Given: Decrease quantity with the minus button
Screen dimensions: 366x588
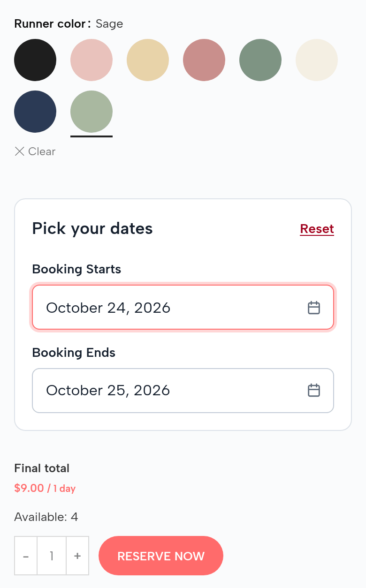Looking at the screenshot, I should pyautogui.click(x=26, y=556).
